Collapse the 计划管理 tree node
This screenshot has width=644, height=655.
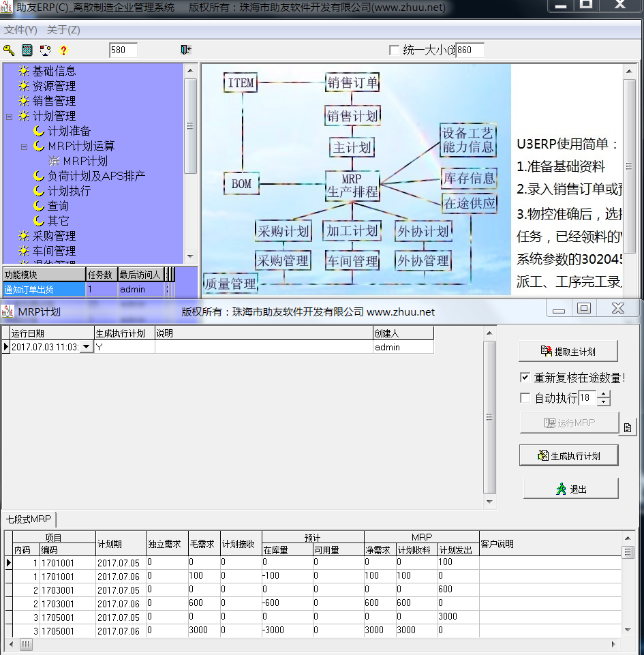(x=9, y=117)
